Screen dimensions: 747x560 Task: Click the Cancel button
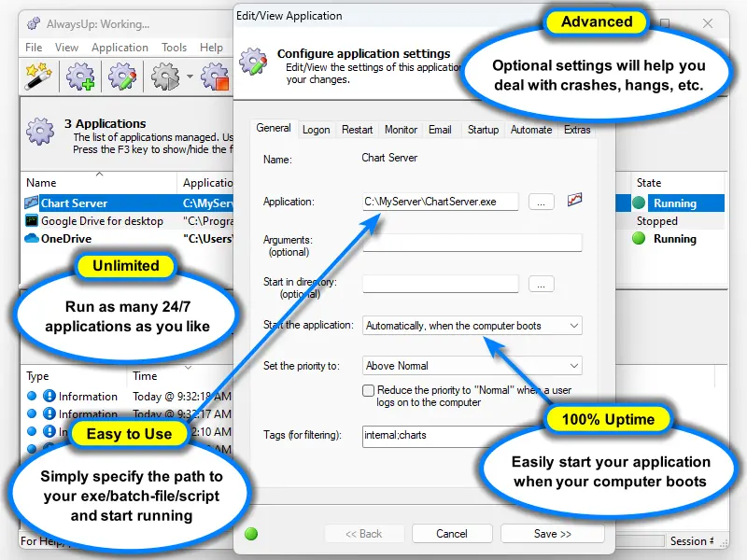point(451,534)
